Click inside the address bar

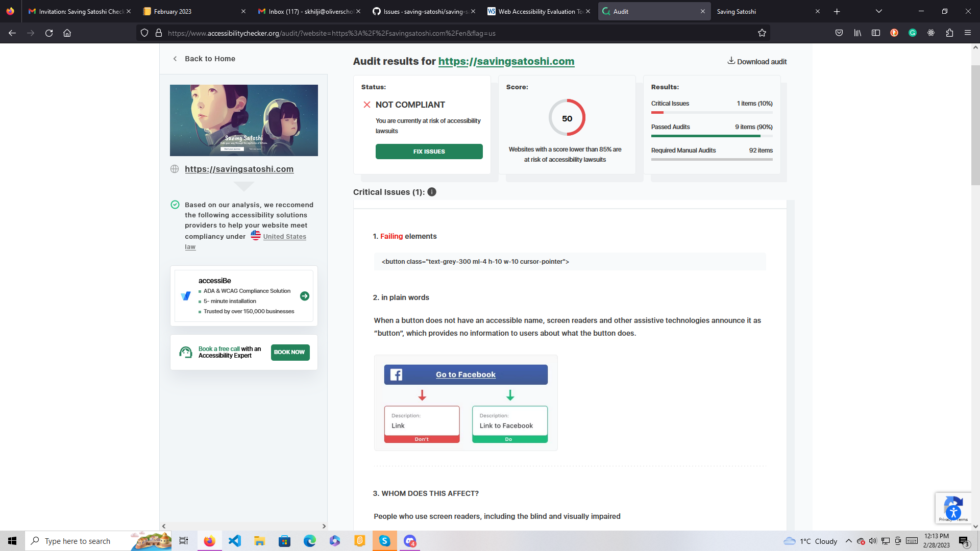point(408,33)
